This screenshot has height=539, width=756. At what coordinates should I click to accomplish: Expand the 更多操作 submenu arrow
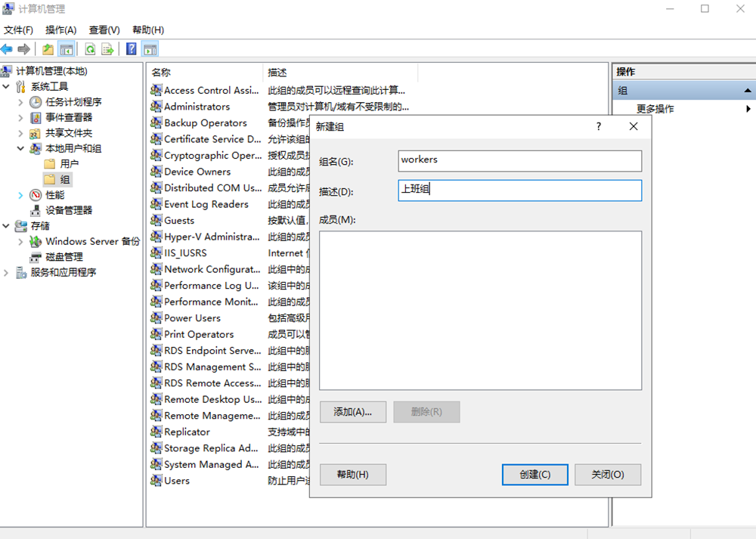(x=748, y=109)
